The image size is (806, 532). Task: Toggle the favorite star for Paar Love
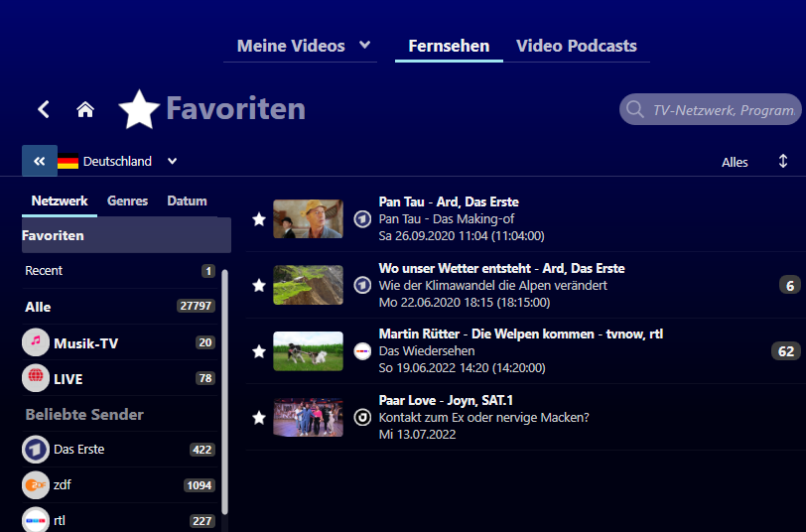pos(259,418)
